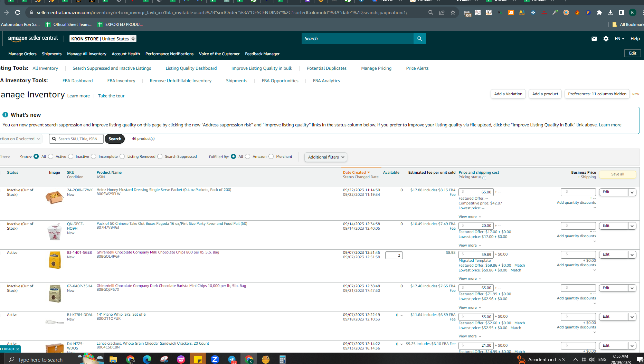
Task: Click the Add a product button
Action: 545,94
